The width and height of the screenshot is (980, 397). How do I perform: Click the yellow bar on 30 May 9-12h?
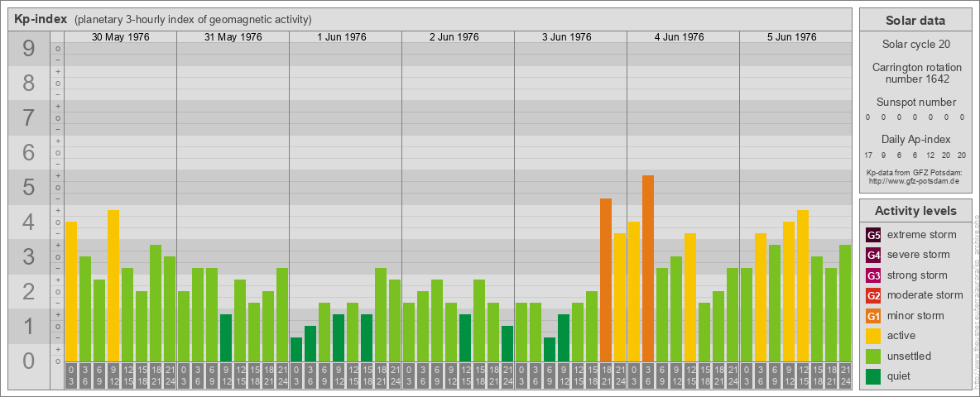[x=113, y=286]
